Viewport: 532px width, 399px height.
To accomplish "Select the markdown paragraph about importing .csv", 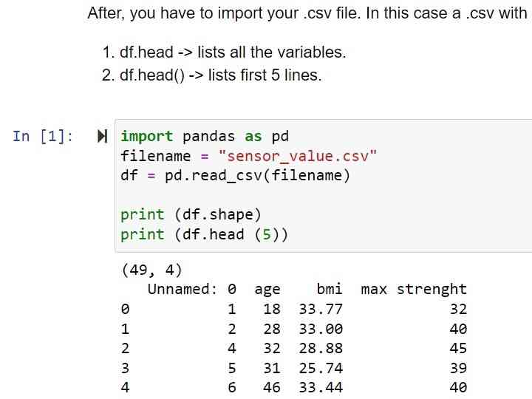I will 307,13.
